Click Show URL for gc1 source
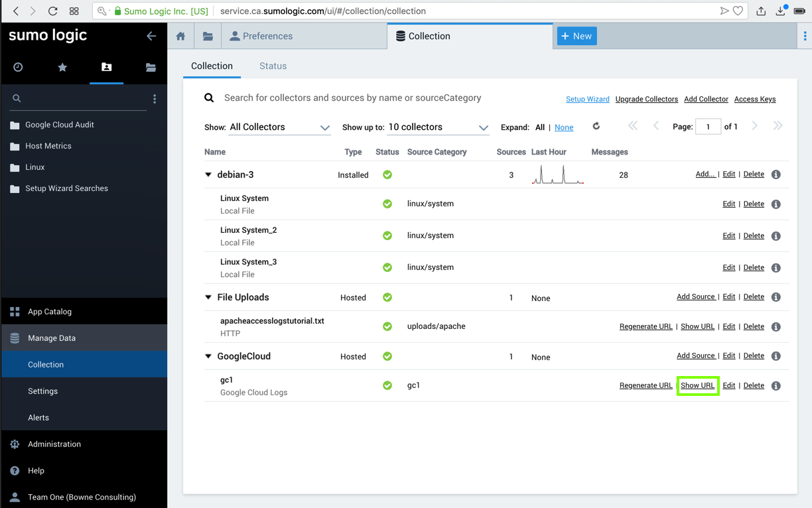The image size is (812, 508). coord(697,385)
